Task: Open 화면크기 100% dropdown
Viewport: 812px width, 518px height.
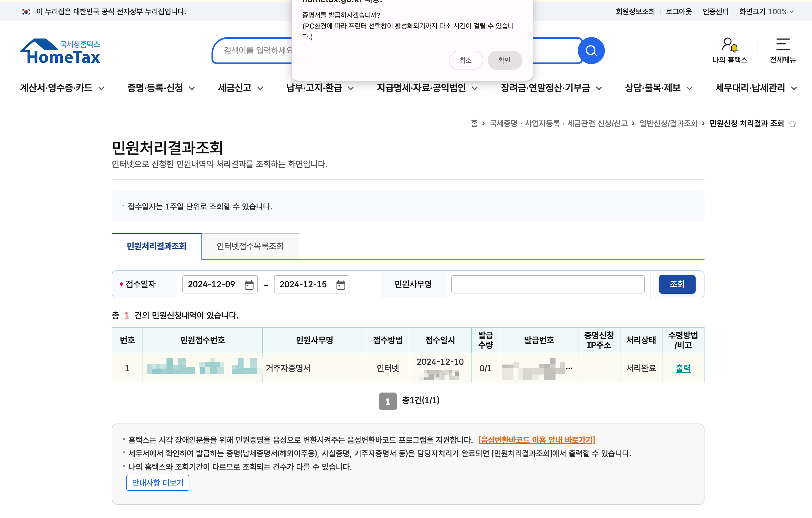Action: coord(766,12)
